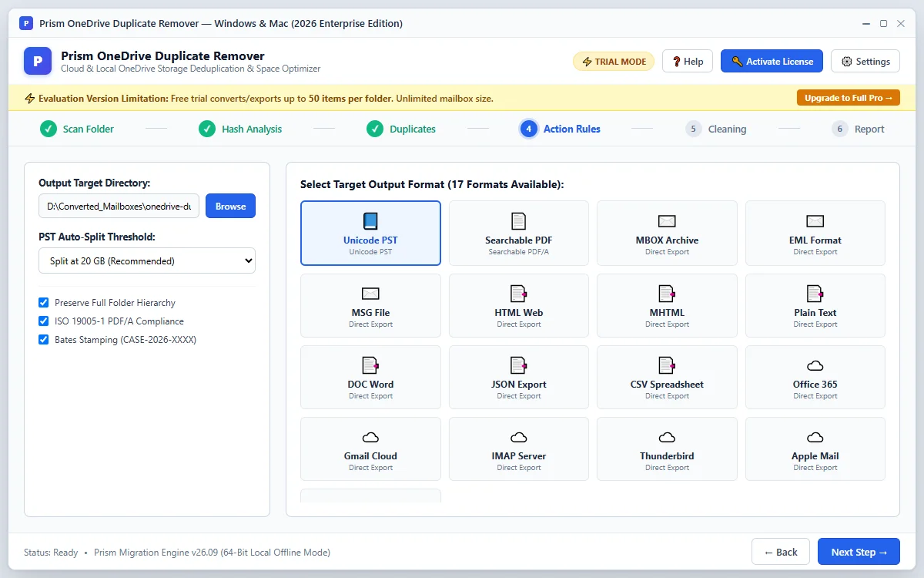Pick the MHTML document icon

click(x=667, y=294)
